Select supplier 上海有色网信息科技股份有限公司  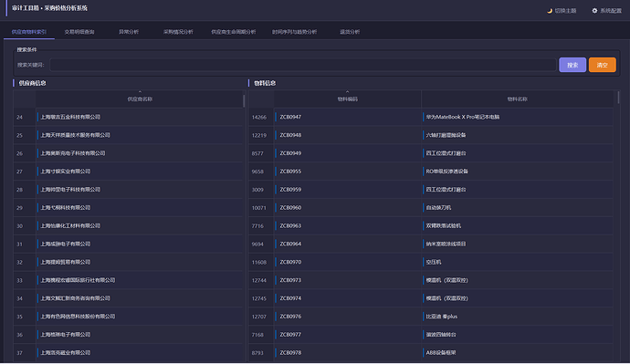[78, 317]
